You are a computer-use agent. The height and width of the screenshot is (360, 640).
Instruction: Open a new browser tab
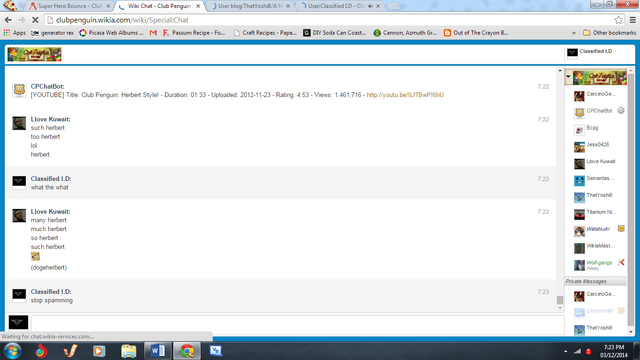point(393,6)
